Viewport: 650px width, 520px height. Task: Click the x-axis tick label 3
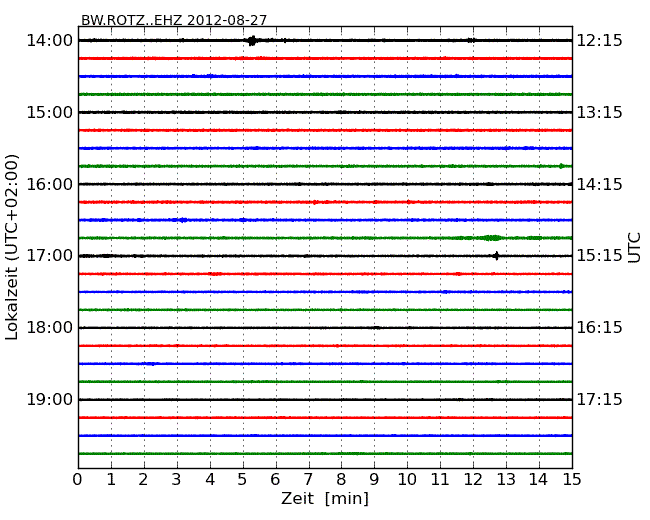click(177, 480)
